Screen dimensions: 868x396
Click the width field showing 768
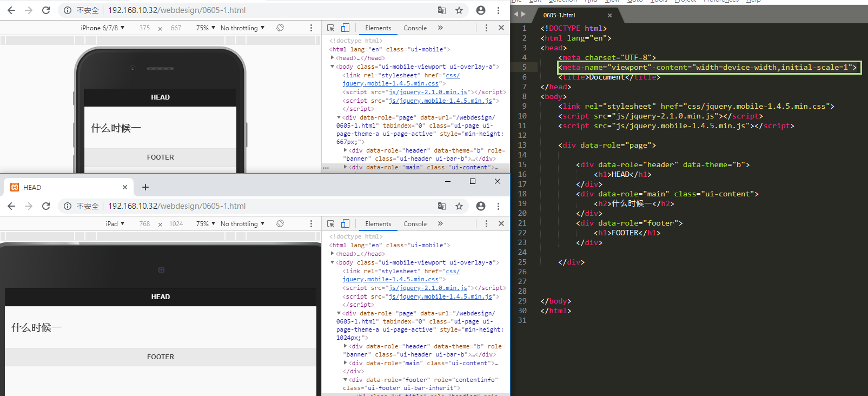pyautogui.click(x=144, y=223)
